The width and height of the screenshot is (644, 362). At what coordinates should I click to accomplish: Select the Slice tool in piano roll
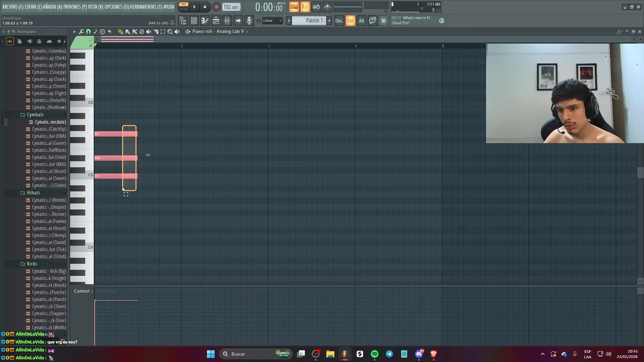pyautogui.click(x=156, y=32)
